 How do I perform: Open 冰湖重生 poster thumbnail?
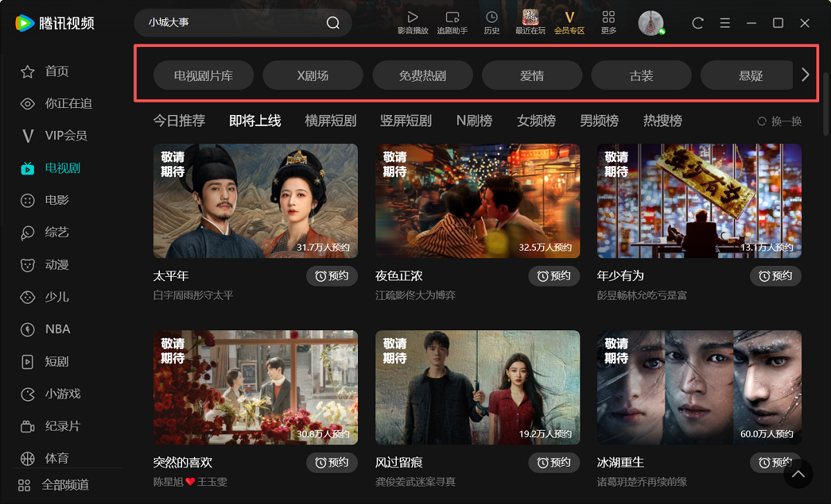point(699,387)
